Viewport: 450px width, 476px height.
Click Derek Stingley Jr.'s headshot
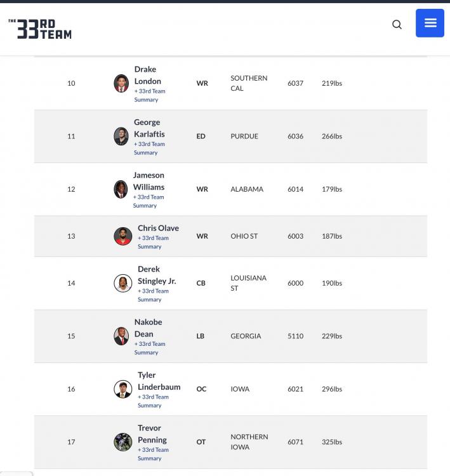pos(123,283)
